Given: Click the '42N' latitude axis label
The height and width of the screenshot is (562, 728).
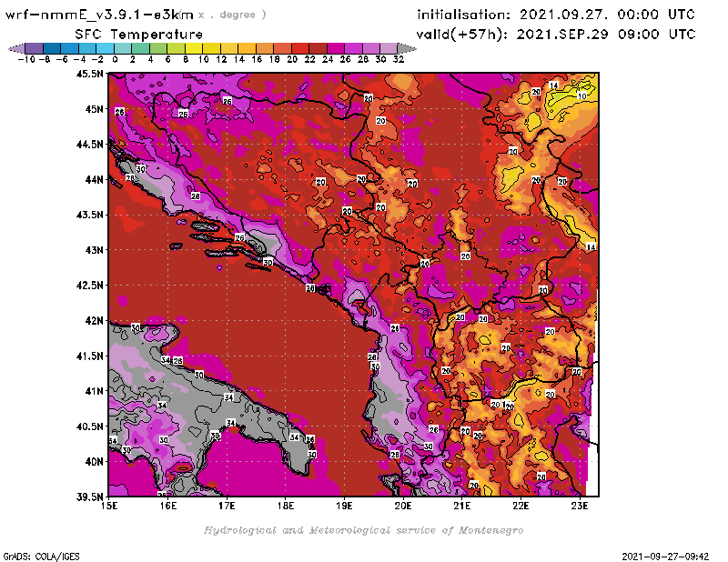Looking at the screenshot, I should (x=95, y=321).
